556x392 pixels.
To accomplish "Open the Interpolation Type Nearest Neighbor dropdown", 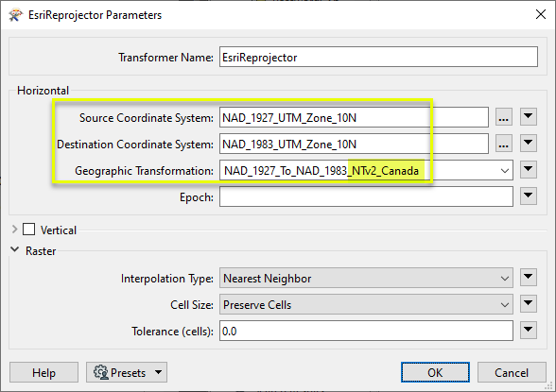I will [x=366, y=278].
